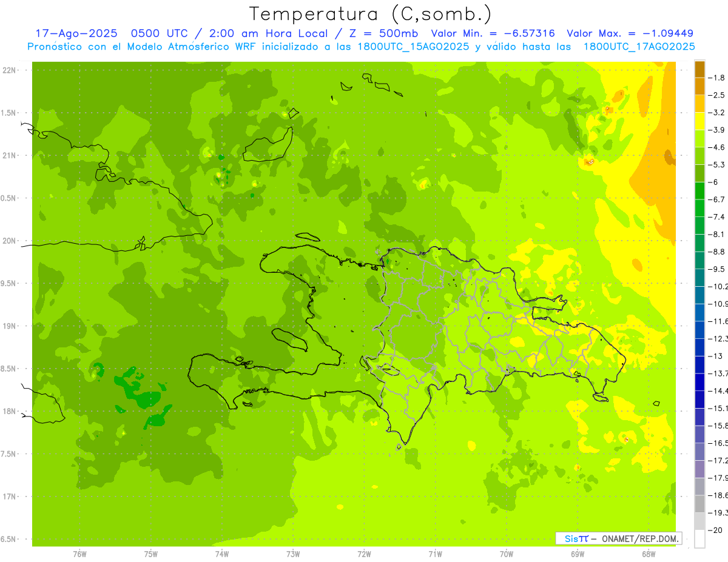Click the 9.5N latitude label
This screenshot has width=728, height=562.
9,284
